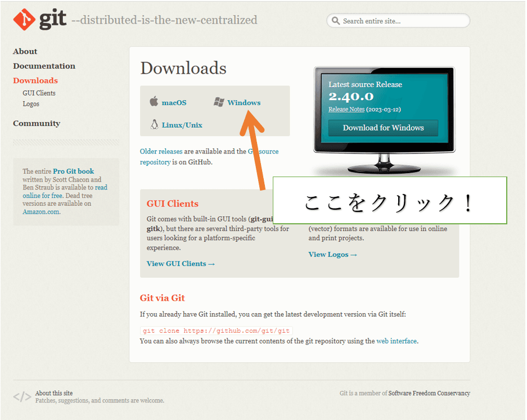Click the search magnifier icon
The width and height of the screenshot is (527, 420).
tap(336, 21)
